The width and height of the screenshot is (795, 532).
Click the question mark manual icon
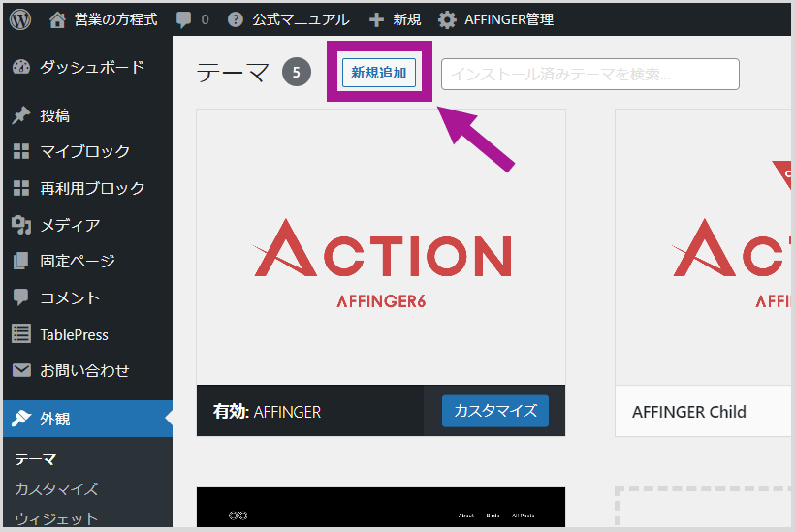pos(236,19)
